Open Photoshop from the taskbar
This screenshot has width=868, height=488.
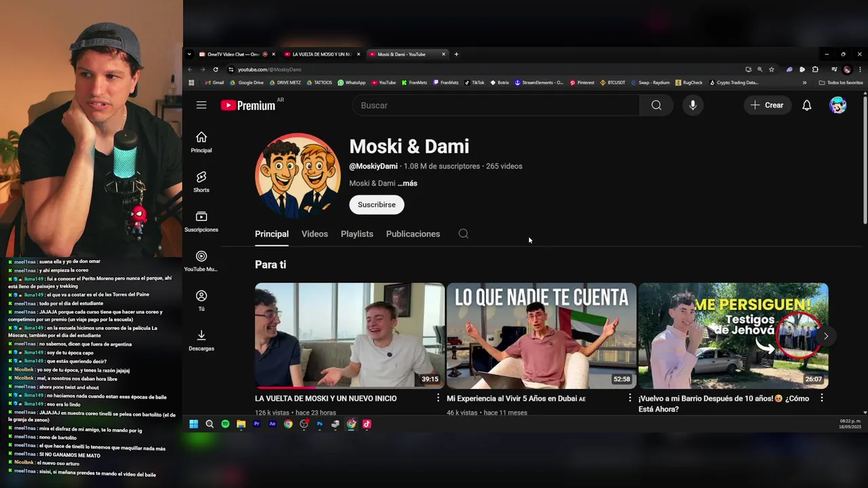pyautogui.click(x=319, y=424)
